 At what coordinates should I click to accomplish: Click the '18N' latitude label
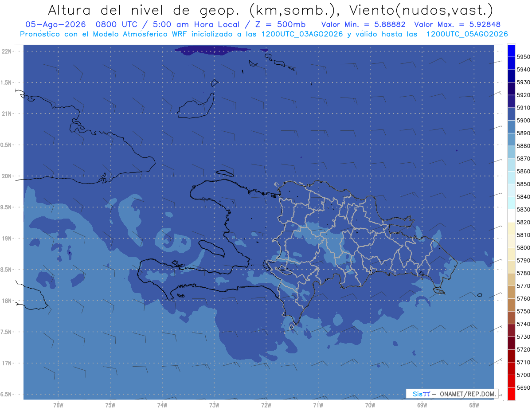click(8, 301)
